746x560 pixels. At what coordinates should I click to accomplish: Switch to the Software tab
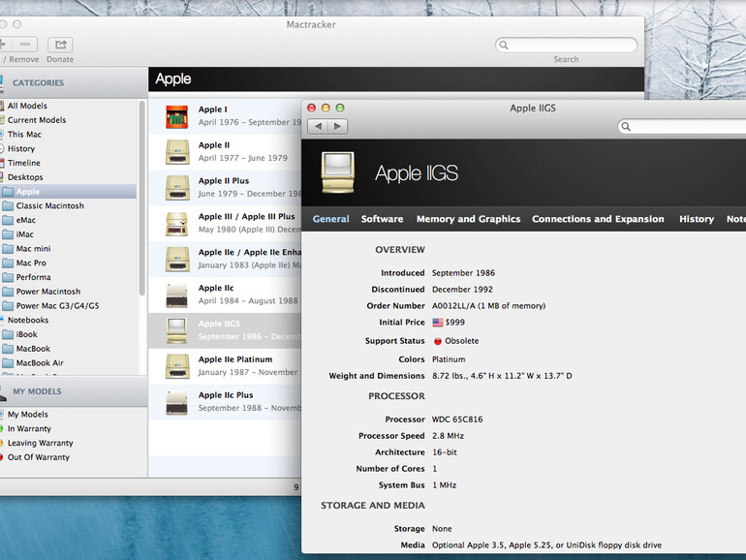click(382, 219)
